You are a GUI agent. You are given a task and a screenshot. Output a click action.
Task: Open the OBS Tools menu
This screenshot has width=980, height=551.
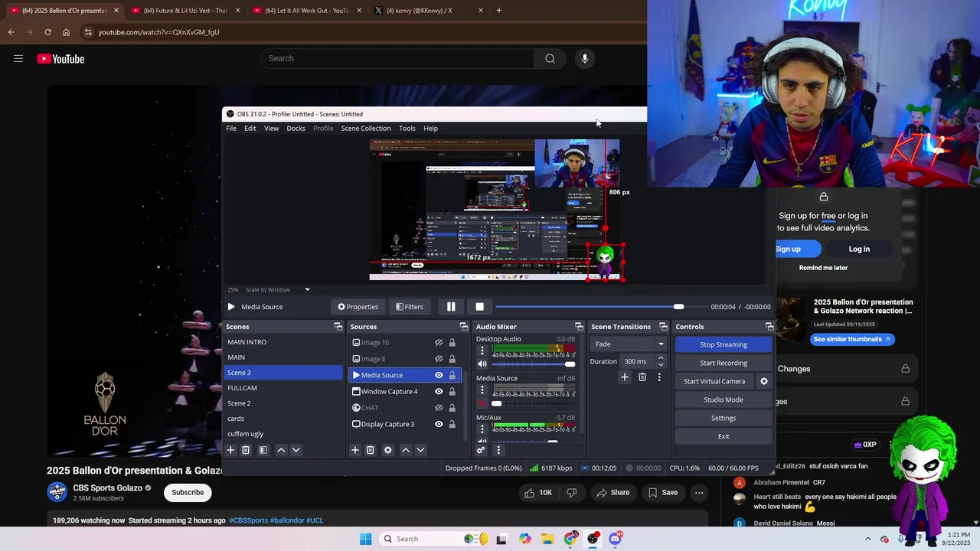point(407,129)
